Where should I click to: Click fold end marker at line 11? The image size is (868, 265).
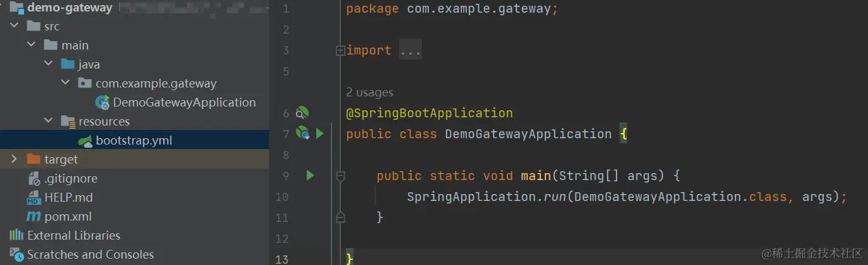click(x=340, y=217)
